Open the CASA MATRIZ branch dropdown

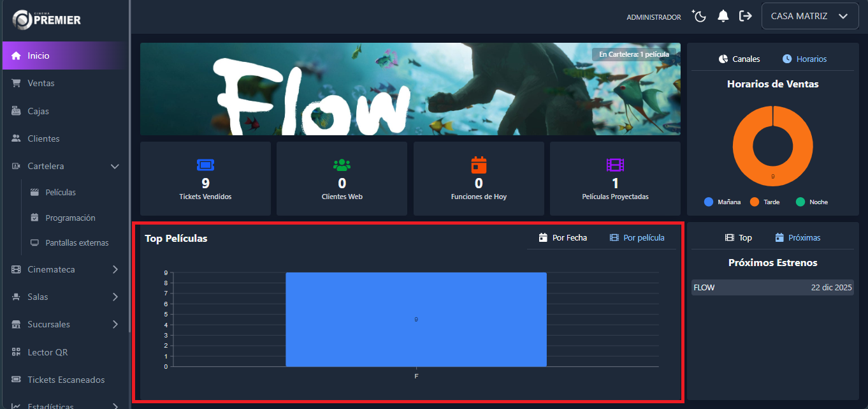(x=809, y=17)
